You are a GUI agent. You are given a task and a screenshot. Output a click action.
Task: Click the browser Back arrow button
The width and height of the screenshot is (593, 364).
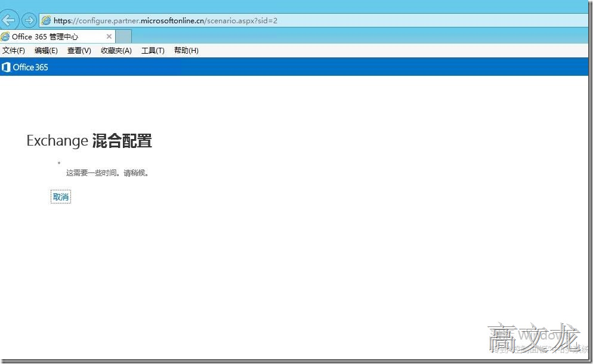pos(8,20)
